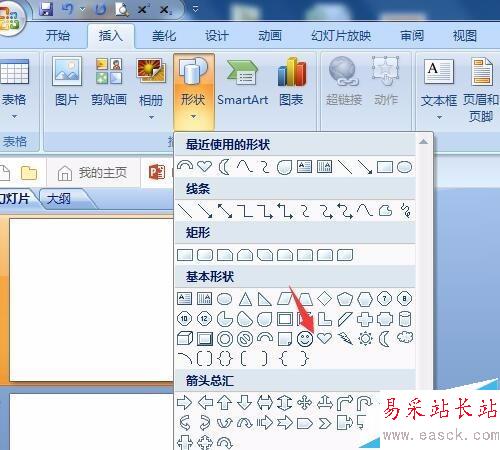Choose the double arrow line in 线条
Image resolution: width=500 pixels, height=450 pixels.
click(225, 211)
